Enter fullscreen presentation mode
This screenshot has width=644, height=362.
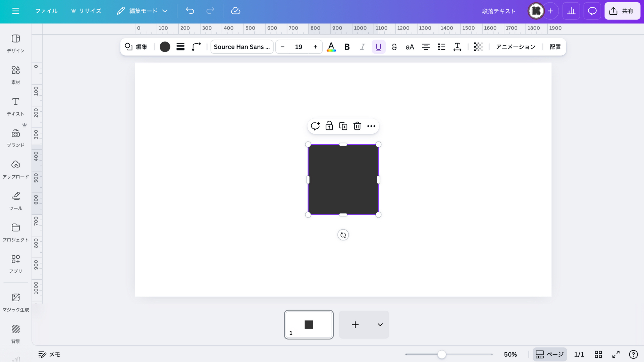point(616,354)
